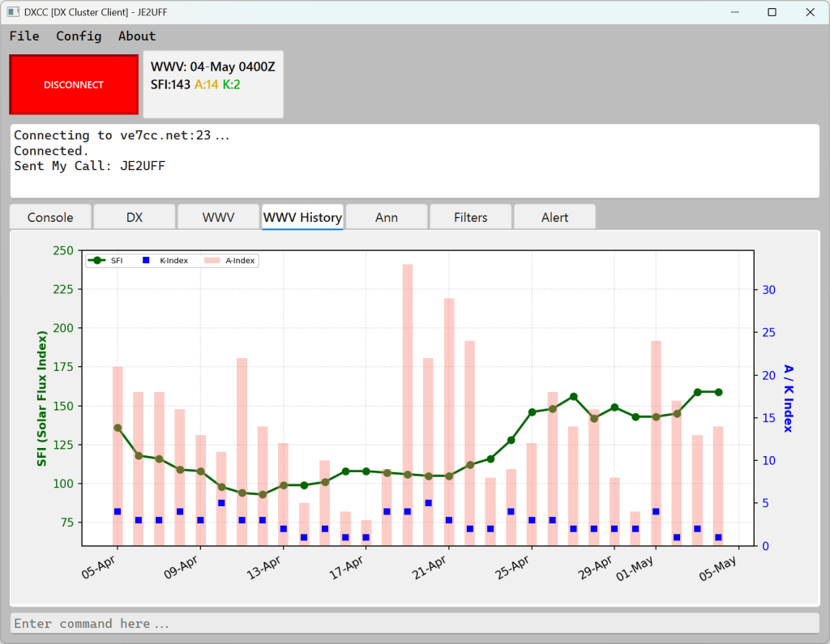The height and width of the screenshot is (644, 830).
Task: Click the 30 tick on A/K axis
Action: click(768, 289)
